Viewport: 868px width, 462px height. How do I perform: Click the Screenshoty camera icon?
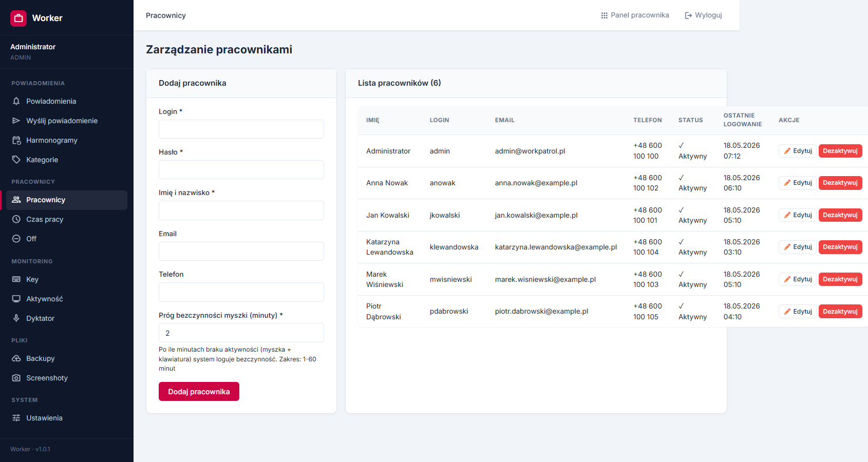click(16, 378)
